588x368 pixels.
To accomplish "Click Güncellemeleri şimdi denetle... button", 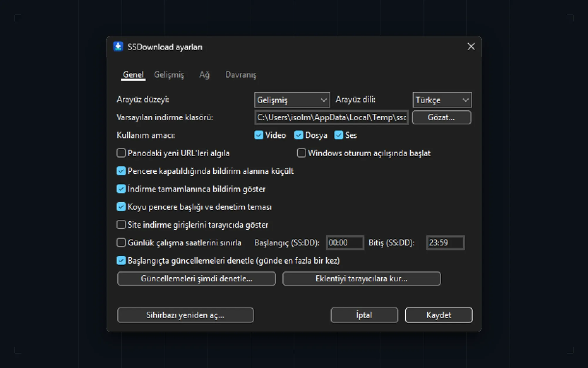I will [x=196, y=279].
